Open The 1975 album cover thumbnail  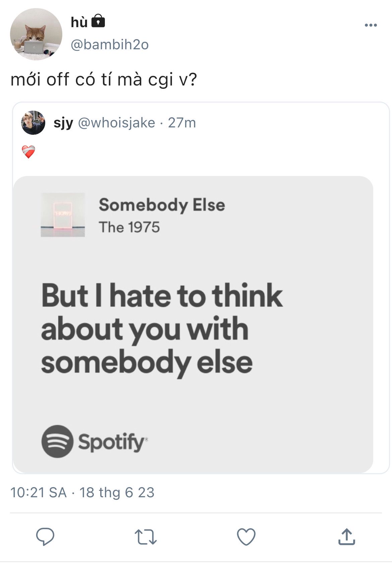[x=63, y=215]
